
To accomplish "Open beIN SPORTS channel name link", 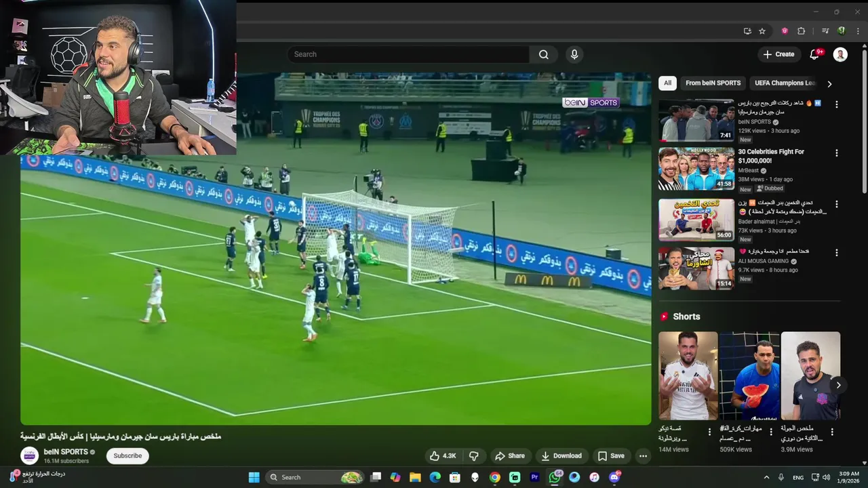I will point(66,451).
